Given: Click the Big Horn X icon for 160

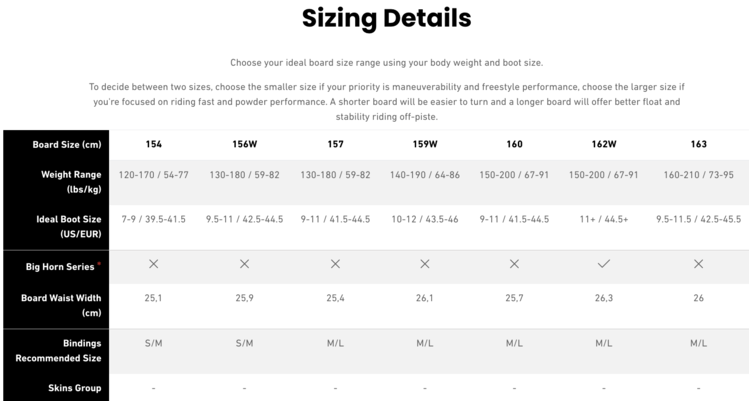Looking at the screenshot, I should 514,264.
